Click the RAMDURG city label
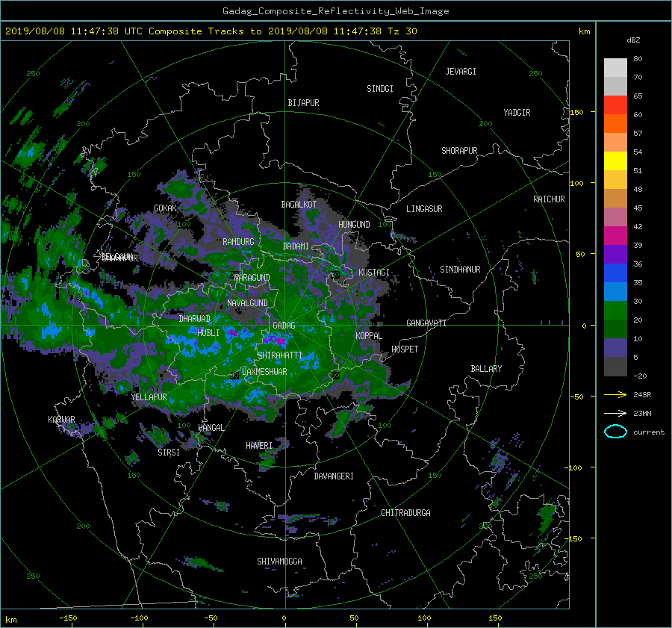 238,242
